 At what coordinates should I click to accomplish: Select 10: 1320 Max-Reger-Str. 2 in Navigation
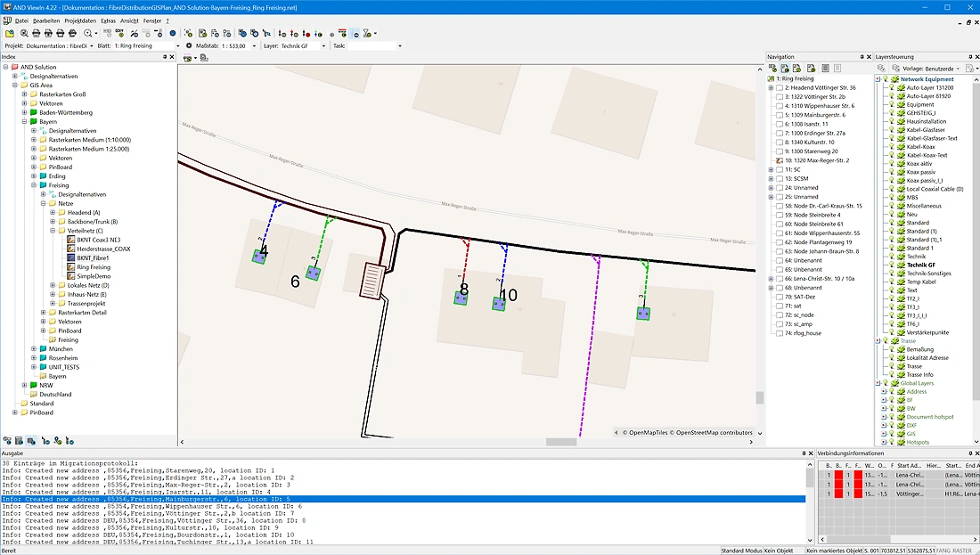point(817,160)
